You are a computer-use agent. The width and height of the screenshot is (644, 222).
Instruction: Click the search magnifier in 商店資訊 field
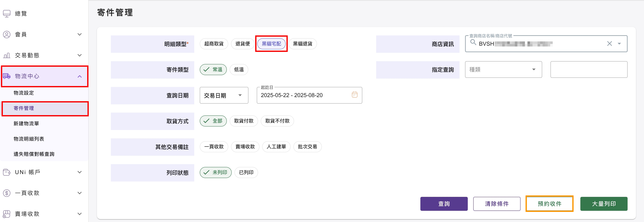coord(473,42)
